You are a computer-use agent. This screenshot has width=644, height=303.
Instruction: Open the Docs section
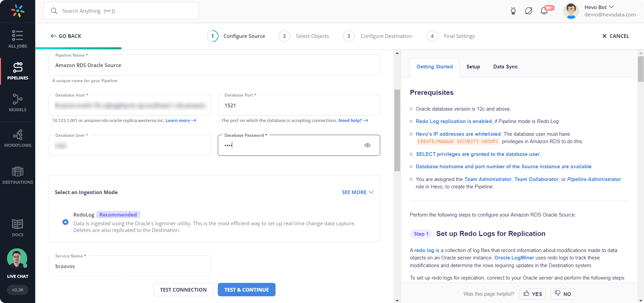click(x=17, y=227)
